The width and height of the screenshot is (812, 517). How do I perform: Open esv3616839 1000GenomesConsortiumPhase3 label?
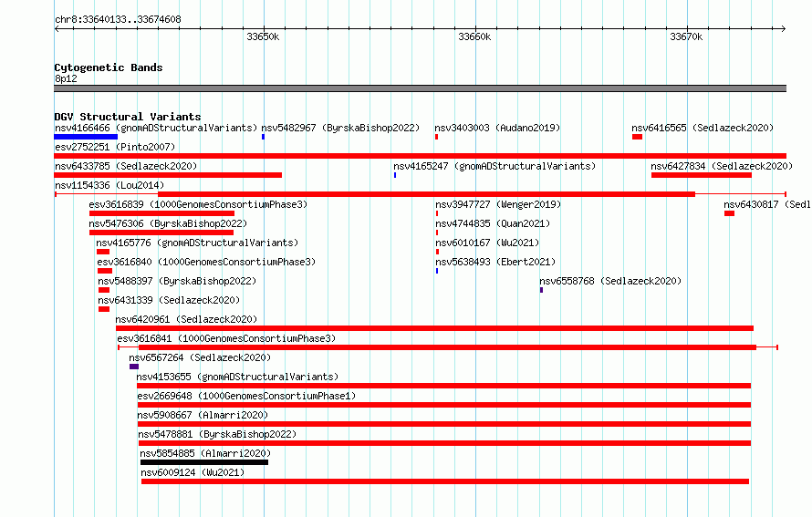(x=198, y=204)
